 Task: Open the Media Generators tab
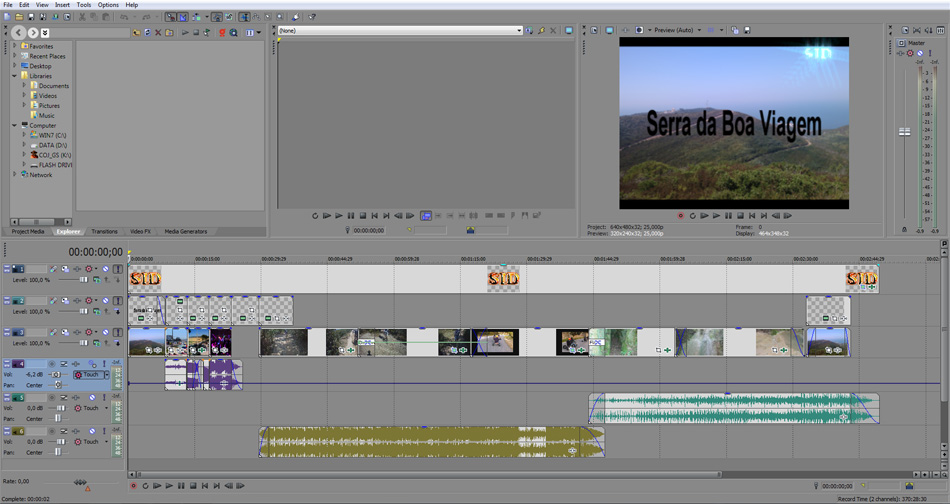coord(186,232)
